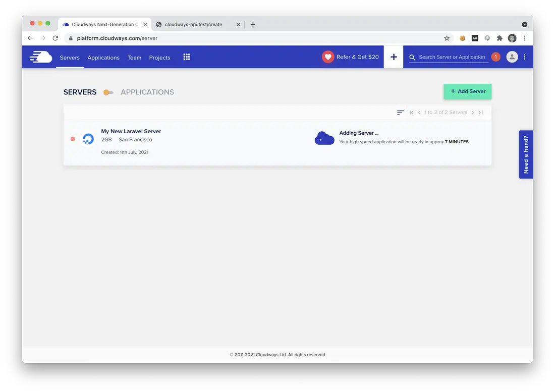
Task: Click the red server status dot
Action: (x=73, y=139)
